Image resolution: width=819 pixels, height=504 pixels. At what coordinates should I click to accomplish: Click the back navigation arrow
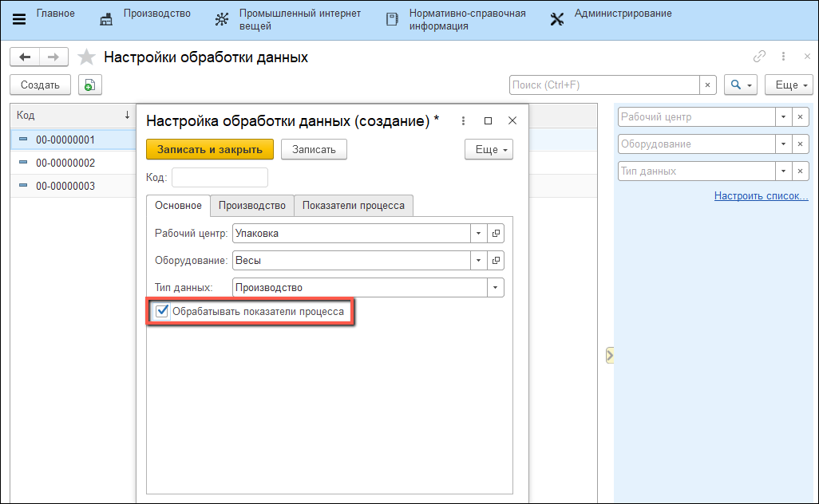tap(25, 57)
